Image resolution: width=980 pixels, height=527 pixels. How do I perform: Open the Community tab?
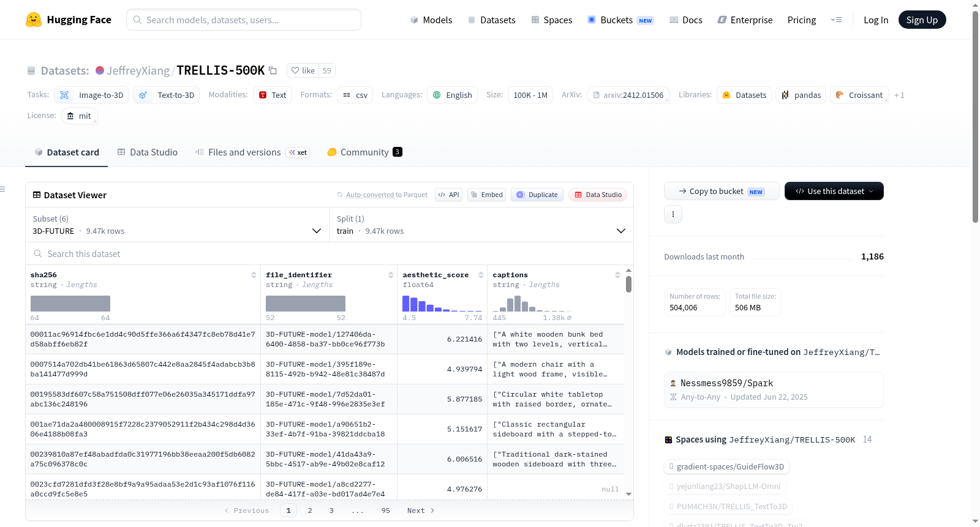click(365, 152)
